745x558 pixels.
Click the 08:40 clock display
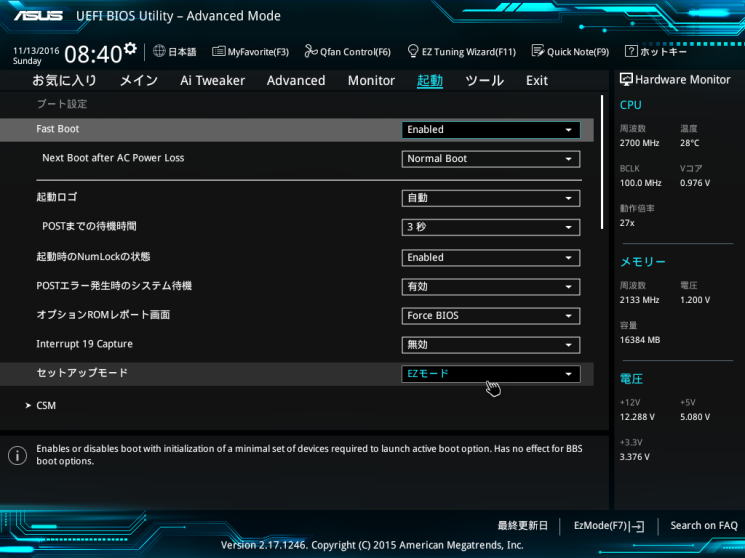point(93,54)
